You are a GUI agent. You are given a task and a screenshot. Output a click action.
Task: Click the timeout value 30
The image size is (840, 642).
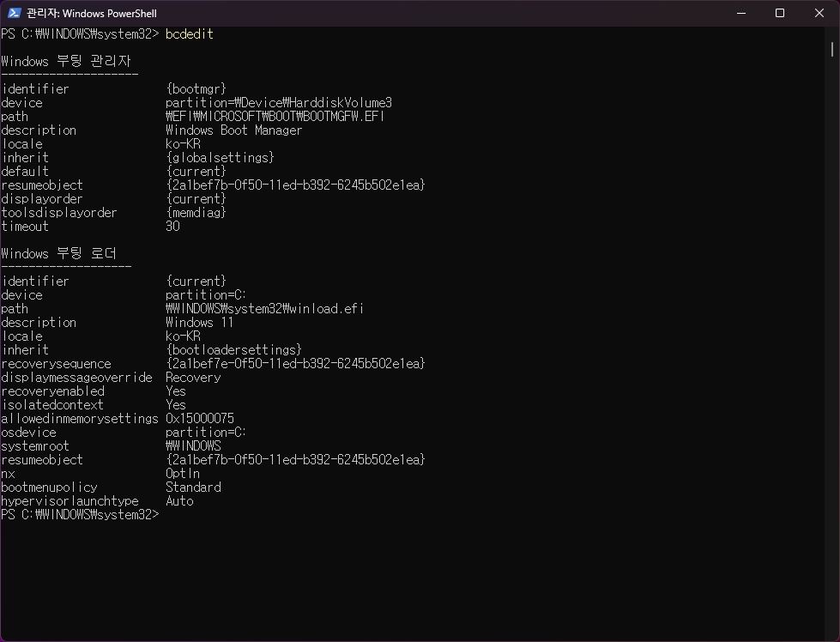point(172,226)
